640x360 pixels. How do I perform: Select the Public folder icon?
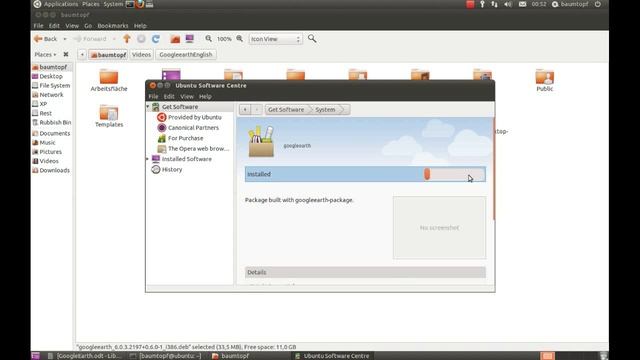[544, 77]
